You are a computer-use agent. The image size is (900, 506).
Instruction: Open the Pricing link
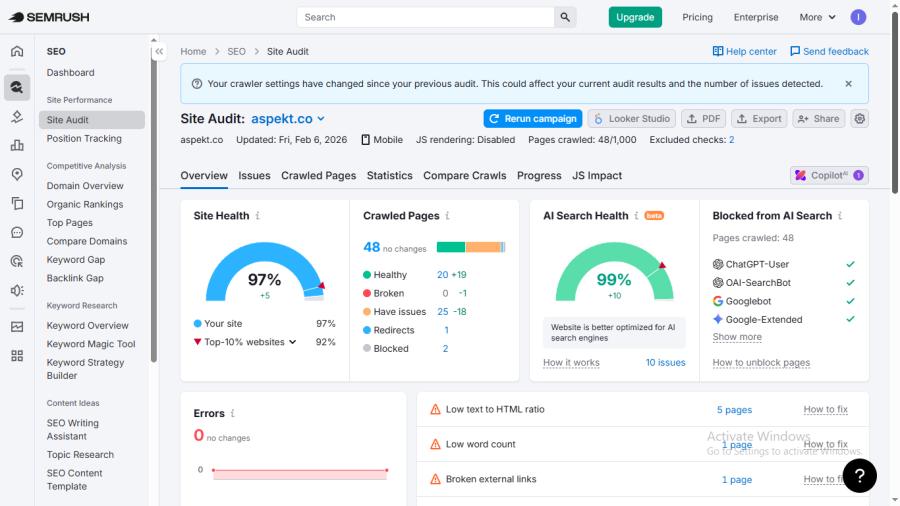pyautogui.click(x=697, y=17)
